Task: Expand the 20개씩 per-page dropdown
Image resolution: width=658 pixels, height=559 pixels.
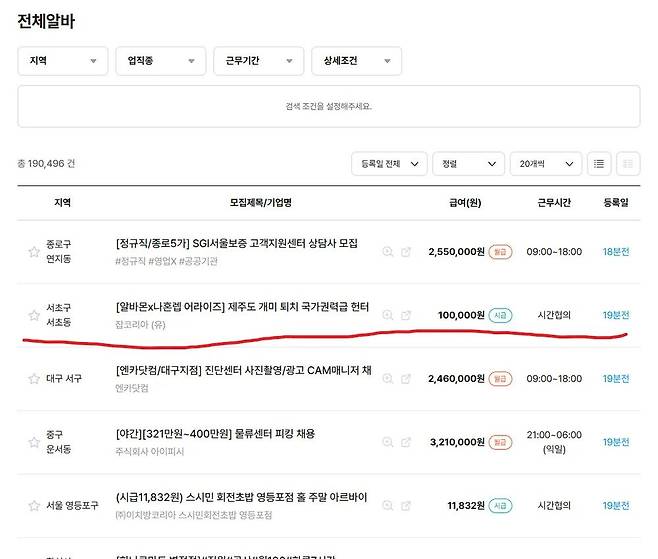Action: (x=546, y=164)
